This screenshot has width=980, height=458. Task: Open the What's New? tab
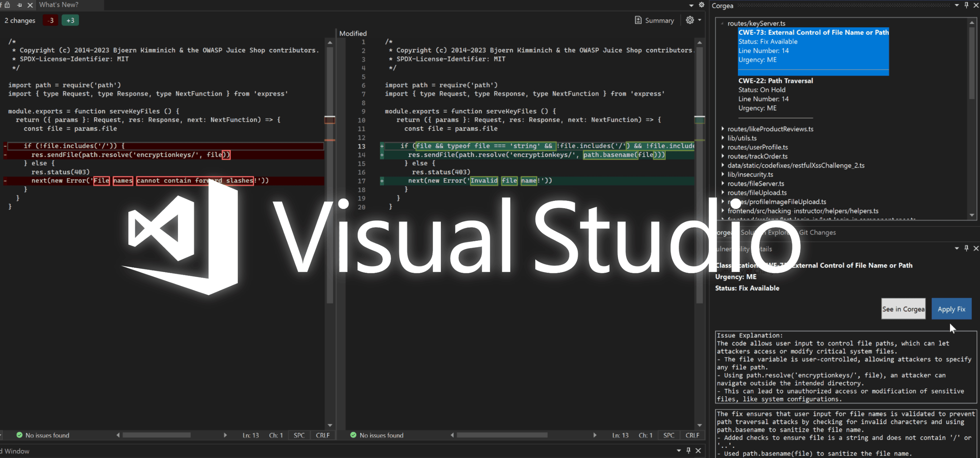point(59,5)
